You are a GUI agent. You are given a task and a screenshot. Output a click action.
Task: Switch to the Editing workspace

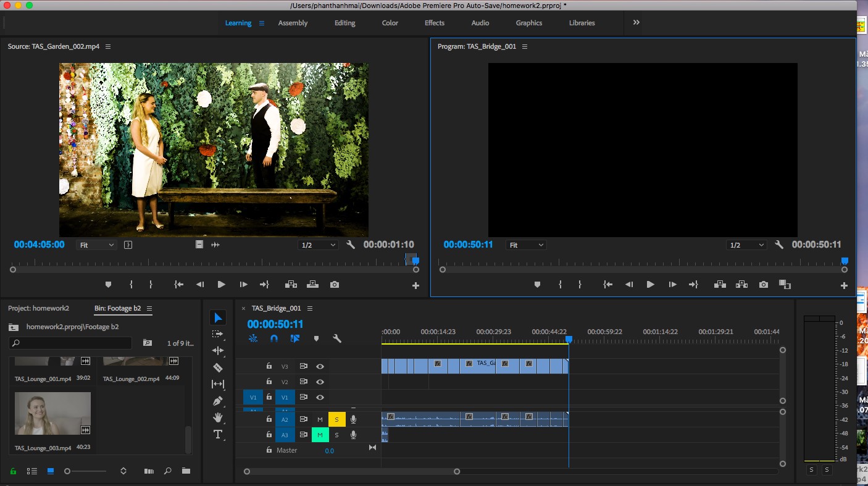345,23
